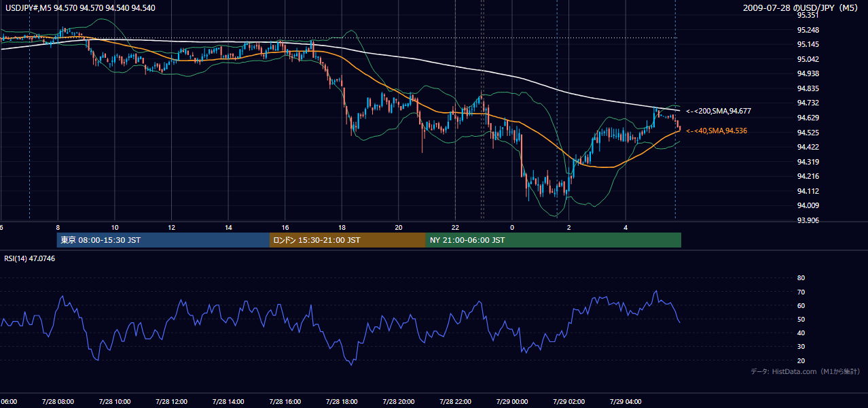Click the '2009-07-28 のUSD/JPY (M5)' heading
868x408 pixels.
(801, 8)
